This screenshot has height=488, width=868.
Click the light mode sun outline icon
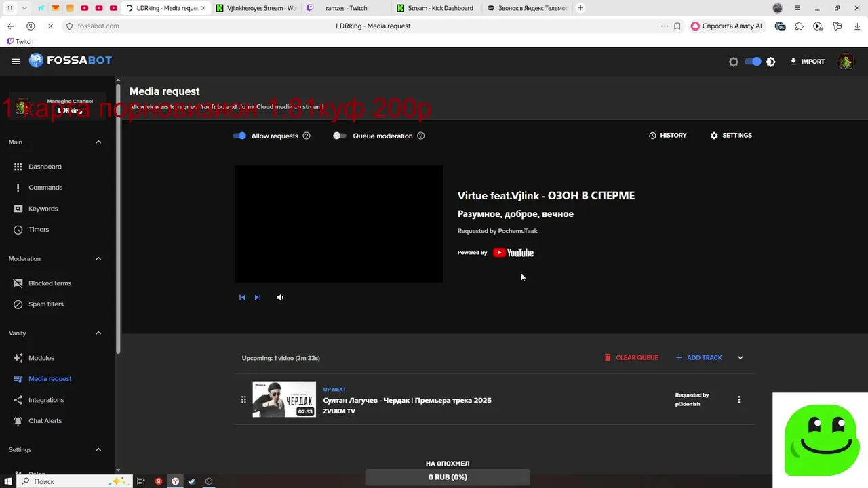coord(734,62)
